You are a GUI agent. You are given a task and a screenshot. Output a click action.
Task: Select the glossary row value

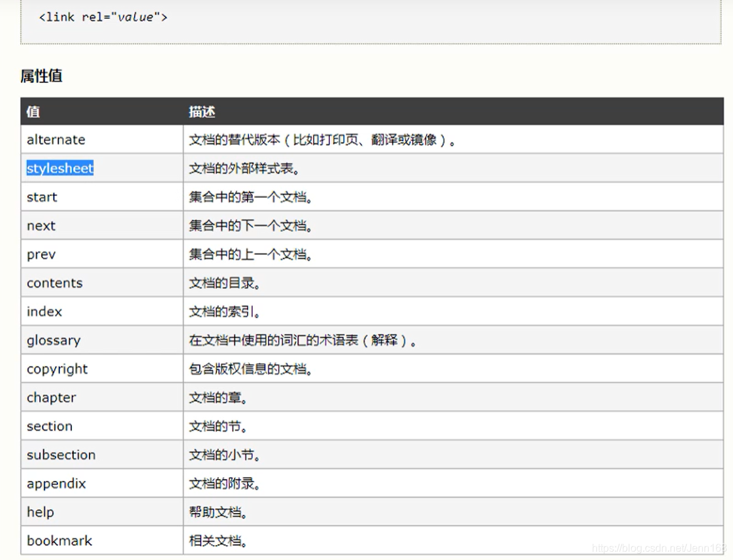54,340
